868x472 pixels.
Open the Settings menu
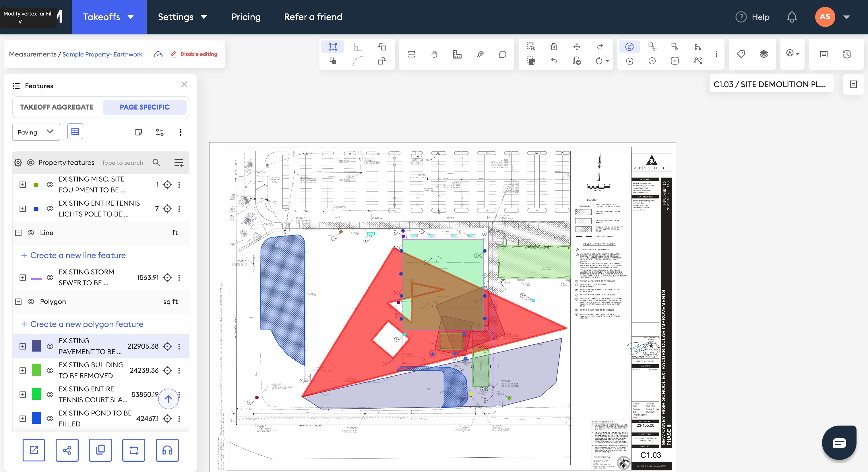pos(182,17)
